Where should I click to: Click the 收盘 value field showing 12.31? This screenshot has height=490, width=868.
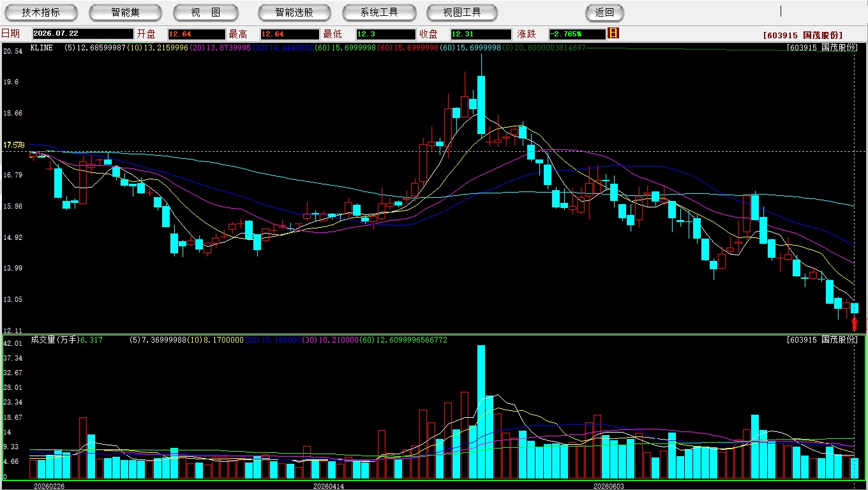(481, 34)
